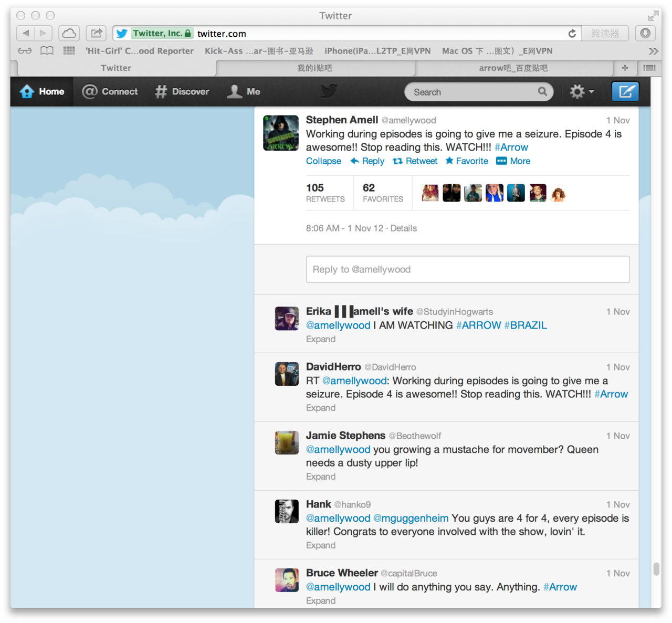Collapse Stephen Amell's tweet
This screenshot has height=623, width=672.
(x=323, y=161)
